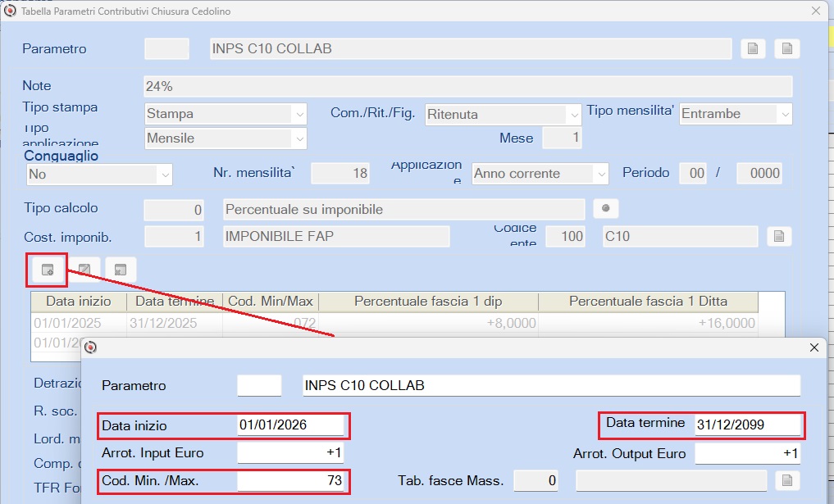Click popup Parametro name field INPS C10 COLLAB
This screenshot has width=834, height=504.
551,385
